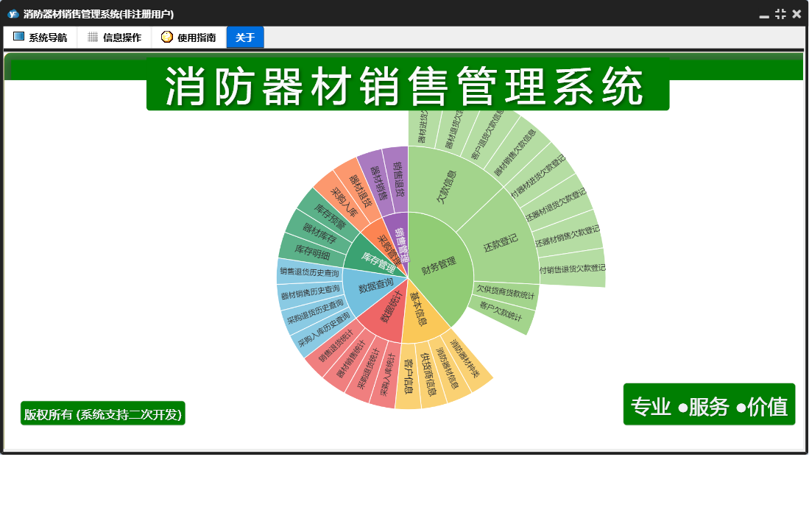809x532 pixels.
Task: Open the 消防器材种类 yellow segment
Action: (x=464, y=358)
